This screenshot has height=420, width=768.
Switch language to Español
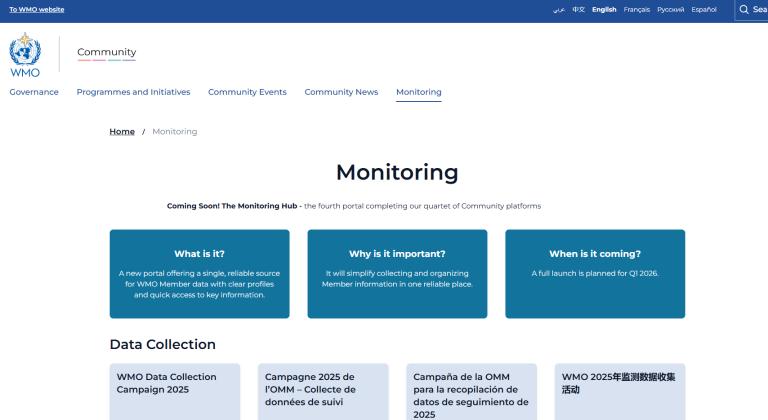click(704, 9)
